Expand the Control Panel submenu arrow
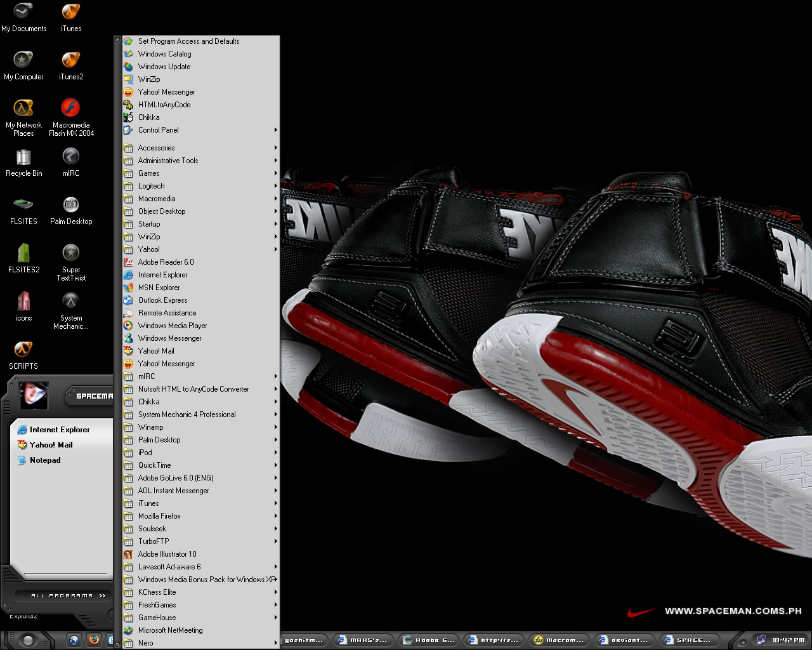Screen dimensions: 812x650 tap(276, 130)
